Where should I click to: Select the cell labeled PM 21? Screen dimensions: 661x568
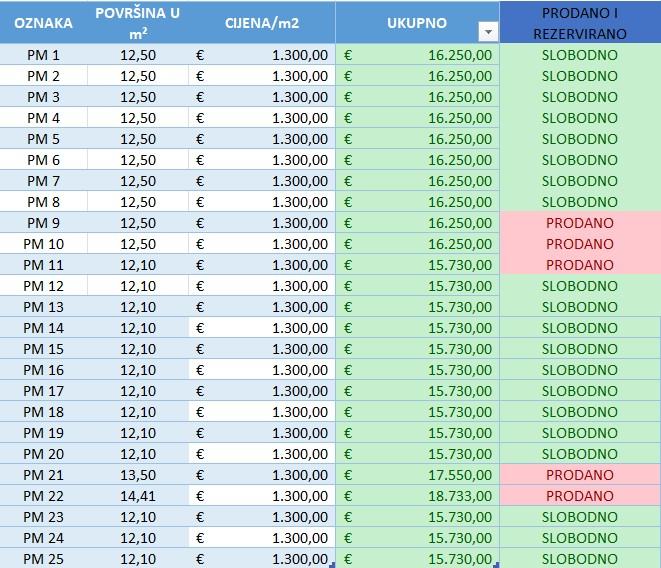[43, 475]
